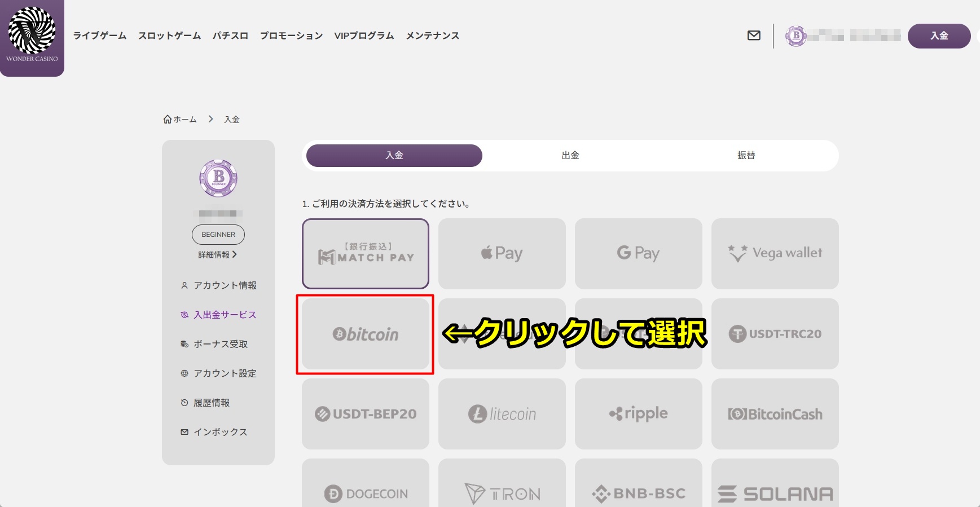The width and height of the screenshot is (980, 507).
Task: Select the Bitcoin payment method
Action: click(366, 334)
